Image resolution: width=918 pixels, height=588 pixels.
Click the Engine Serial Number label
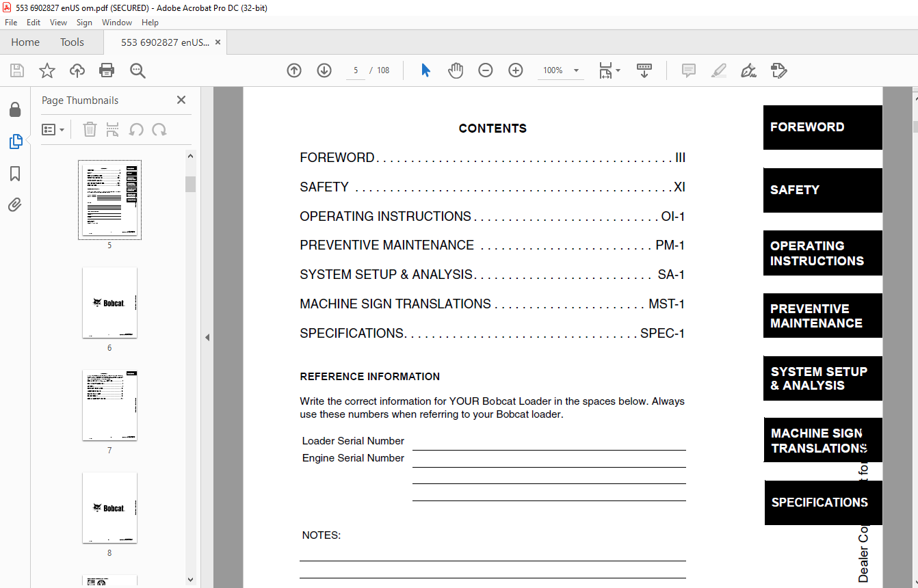pyautogui.click(x=353, y=458)
